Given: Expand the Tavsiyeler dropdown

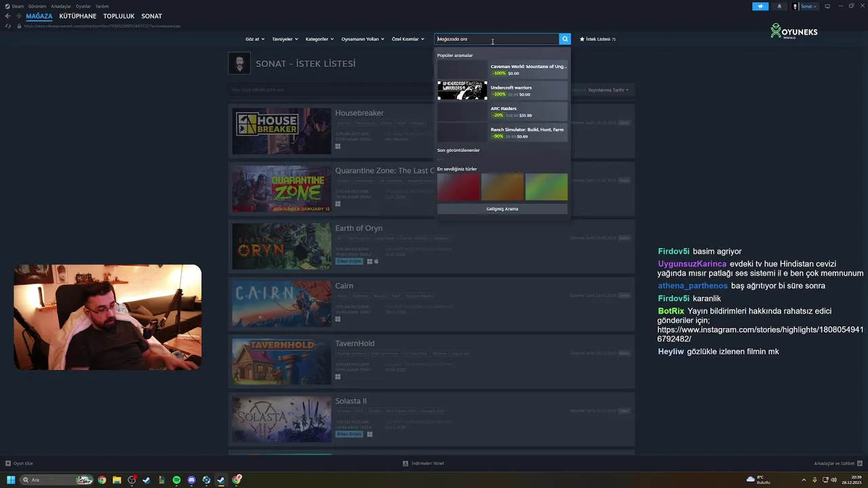Looking at the screenshot, I should [x=285, y=39].
